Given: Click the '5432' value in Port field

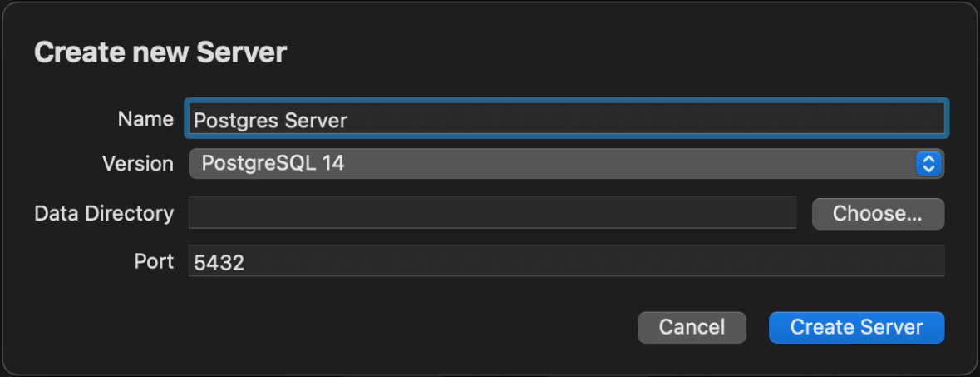Looking at the screenshot, I should pos(219,263).
